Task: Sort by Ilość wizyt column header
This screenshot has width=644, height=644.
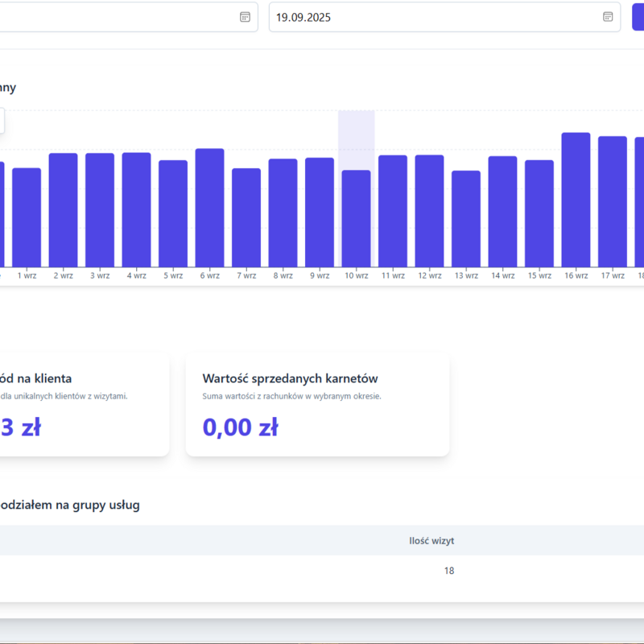Action: [431, 541]
